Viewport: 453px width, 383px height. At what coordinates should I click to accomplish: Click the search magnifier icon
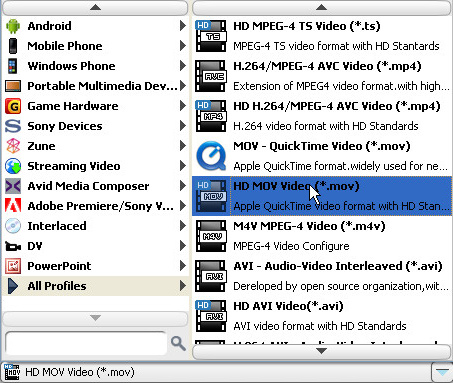tap(178, 343)
